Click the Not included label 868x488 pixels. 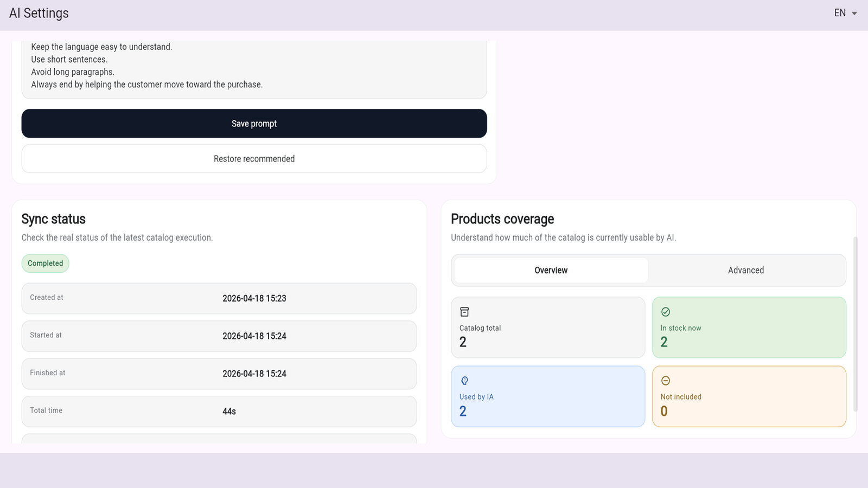tap(681, 397)
